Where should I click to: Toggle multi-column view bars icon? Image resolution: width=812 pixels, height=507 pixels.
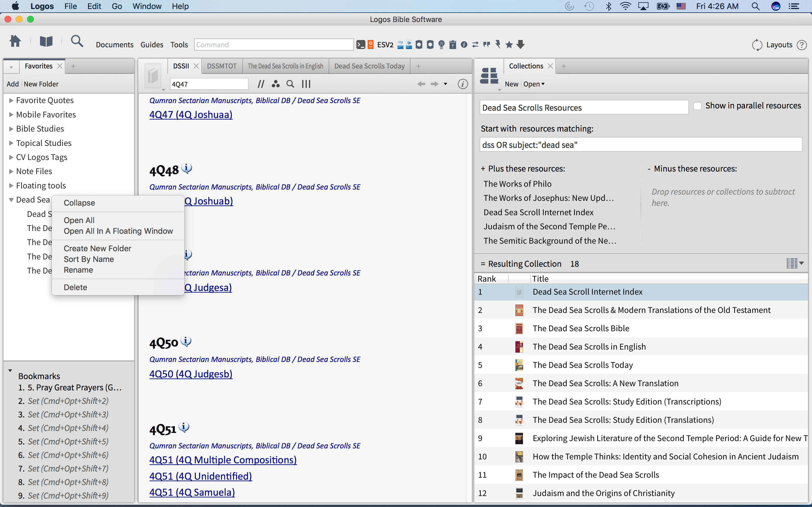click(x=306, y=84)
